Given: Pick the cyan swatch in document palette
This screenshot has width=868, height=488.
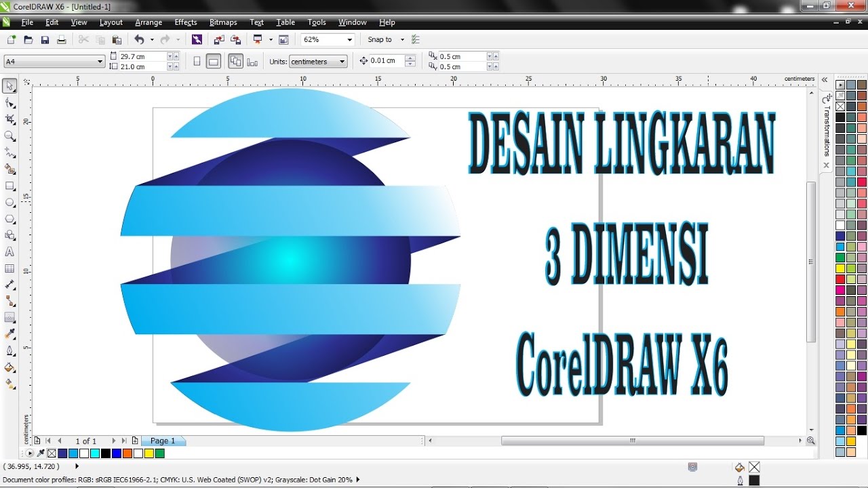Looking at the screenshot, I should [95, 453].
